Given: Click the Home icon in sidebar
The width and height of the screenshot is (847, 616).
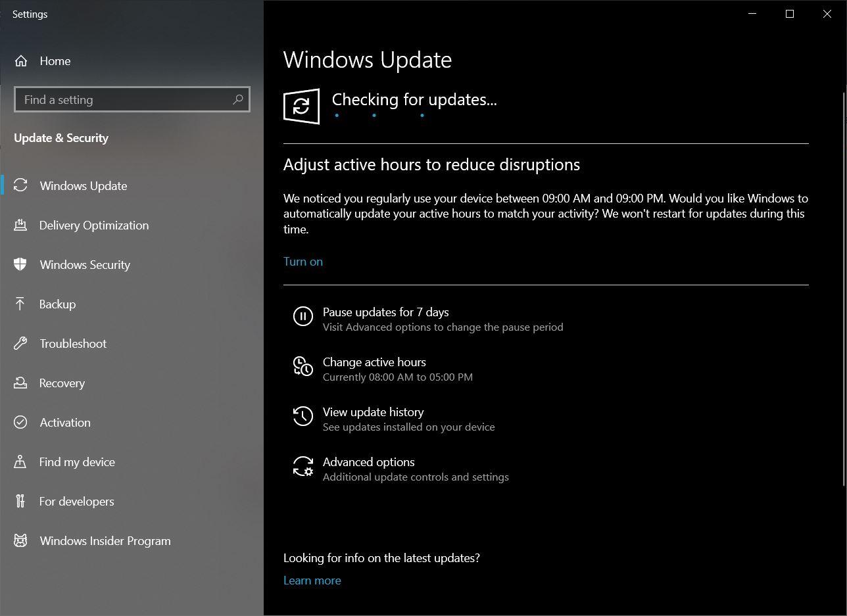Looking at the screenshot, I should [21, 61].
